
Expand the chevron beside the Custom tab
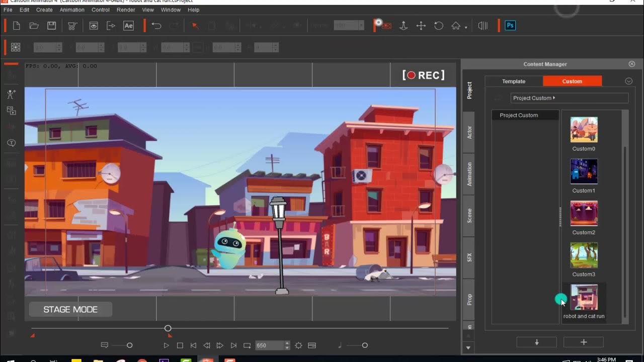pyautogui.click(x=628, y=80)
